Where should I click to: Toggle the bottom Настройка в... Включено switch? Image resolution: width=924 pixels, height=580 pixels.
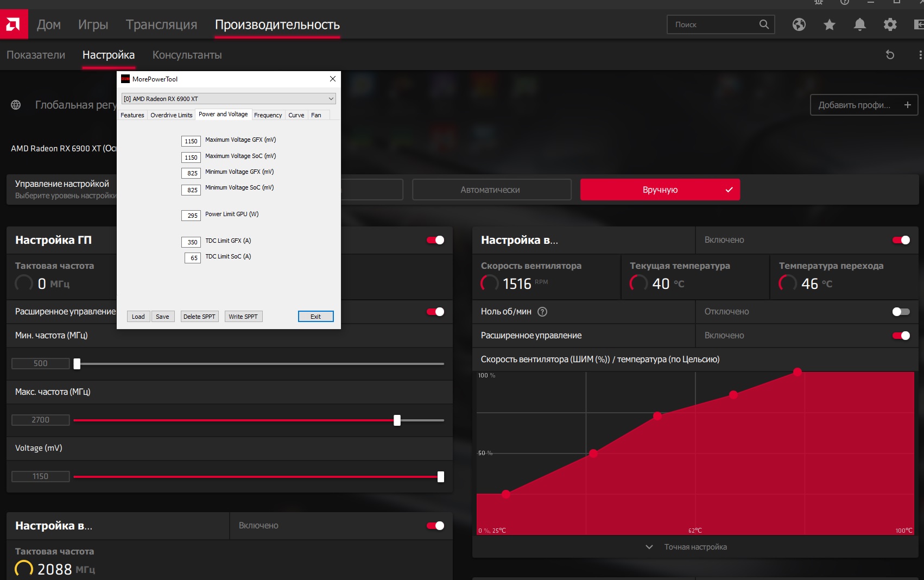(435, 526)
